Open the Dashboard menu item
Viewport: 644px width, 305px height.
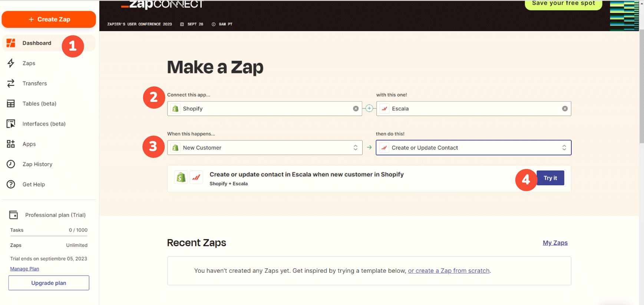point(49,43)
